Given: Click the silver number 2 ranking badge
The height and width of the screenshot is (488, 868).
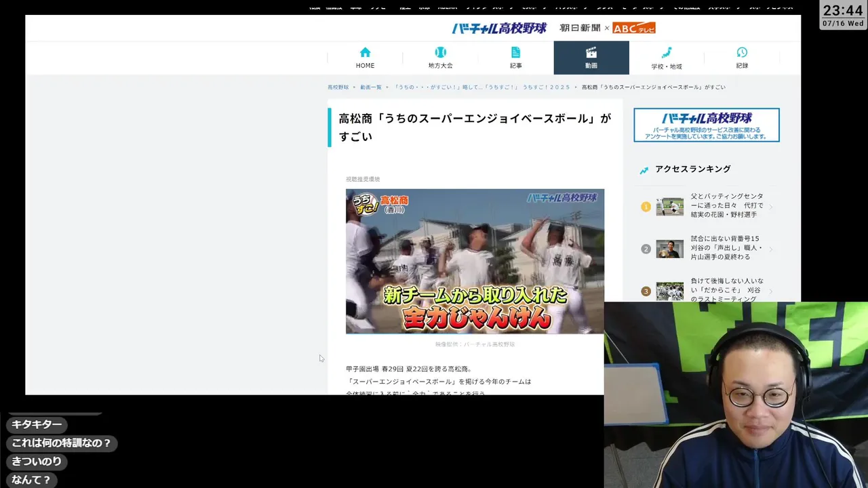Looking at the screenshot, I should click(x=646, y=249).
